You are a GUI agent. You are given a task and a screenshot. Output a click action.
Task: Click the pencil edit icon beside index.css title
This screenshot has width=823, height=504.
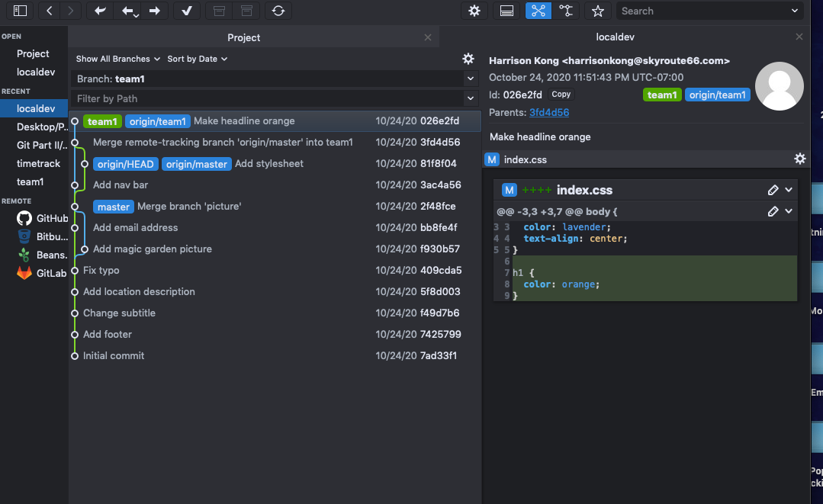tap(773, 190)
